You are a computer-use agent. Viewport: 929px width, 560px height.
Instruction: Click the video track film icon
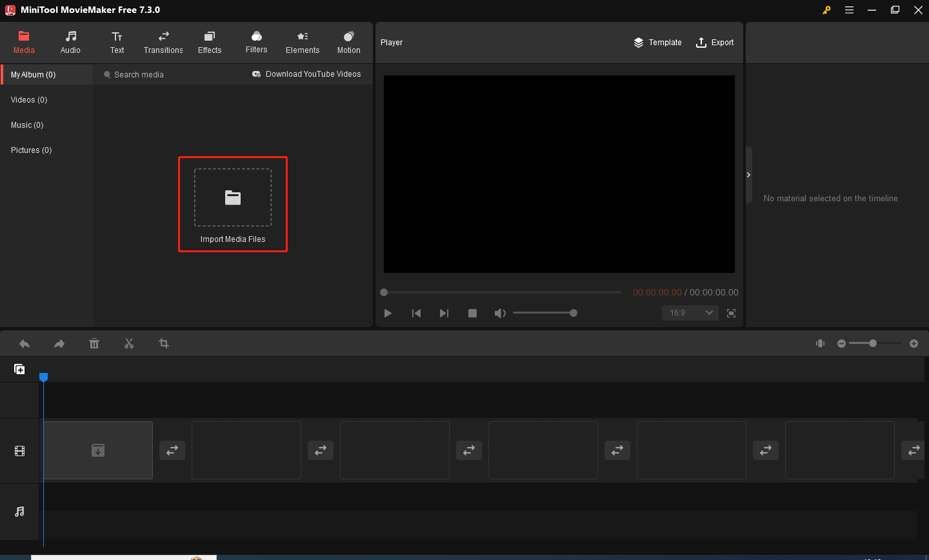click(19, 451)
